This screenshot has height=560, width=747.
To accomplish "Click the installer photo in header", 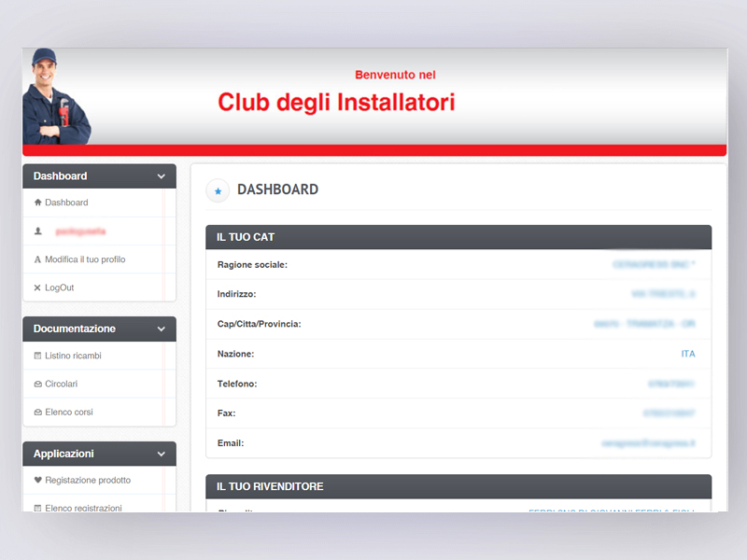I will 56,97.
